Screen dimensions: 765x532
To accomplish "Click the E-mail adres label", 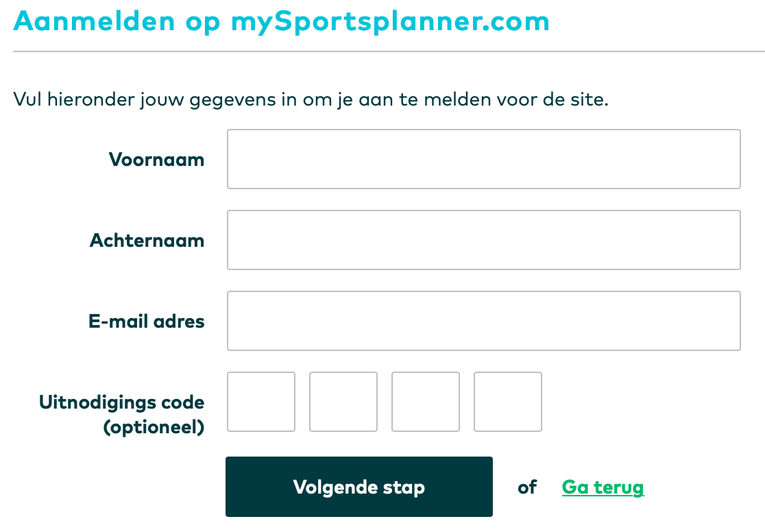I will [x=147, y=322].
